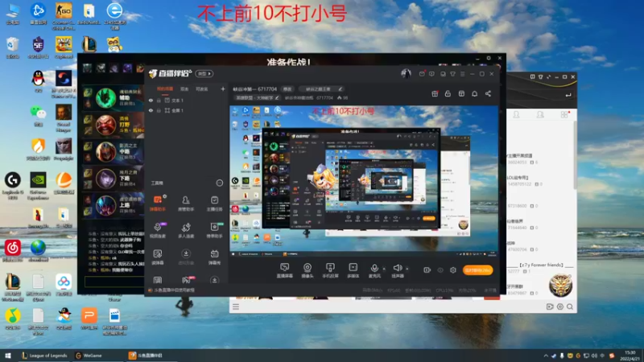644x362 pixels.
Task: Add a new scene with plus
Action: [223, 88]
